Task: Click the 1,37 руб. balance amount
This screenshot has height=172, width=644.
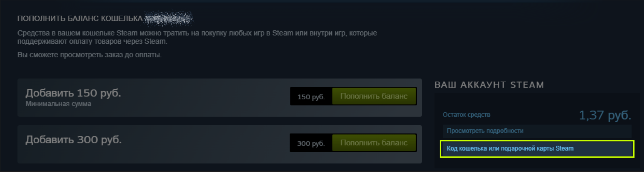Action: (605, 115)
